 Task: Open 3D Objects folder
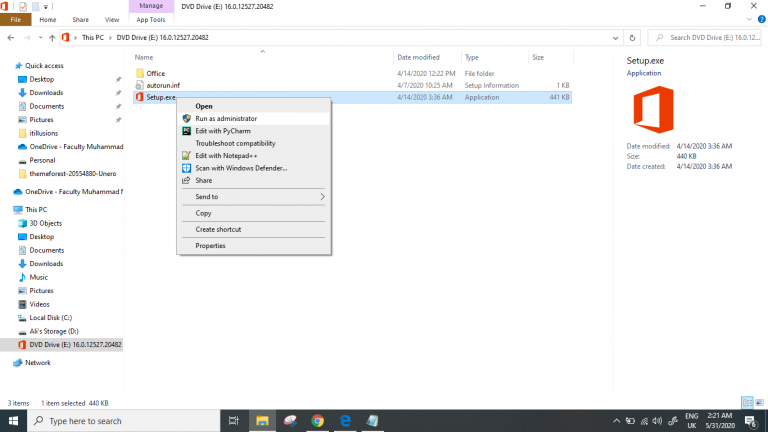click(45, 223)
